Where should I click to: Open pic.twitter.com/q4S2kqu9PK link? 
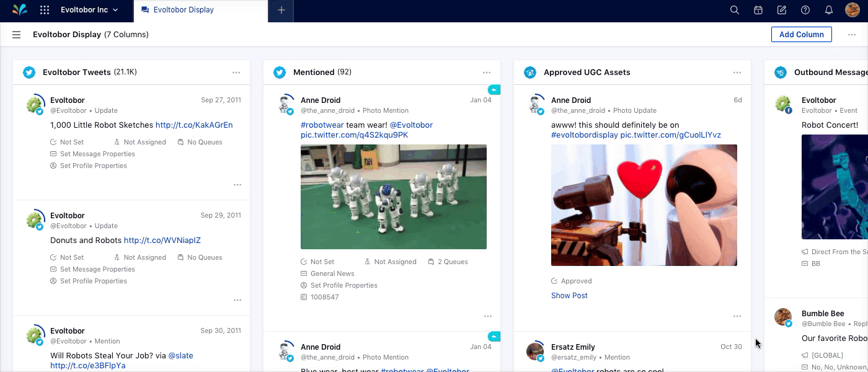tap(354, 135)
